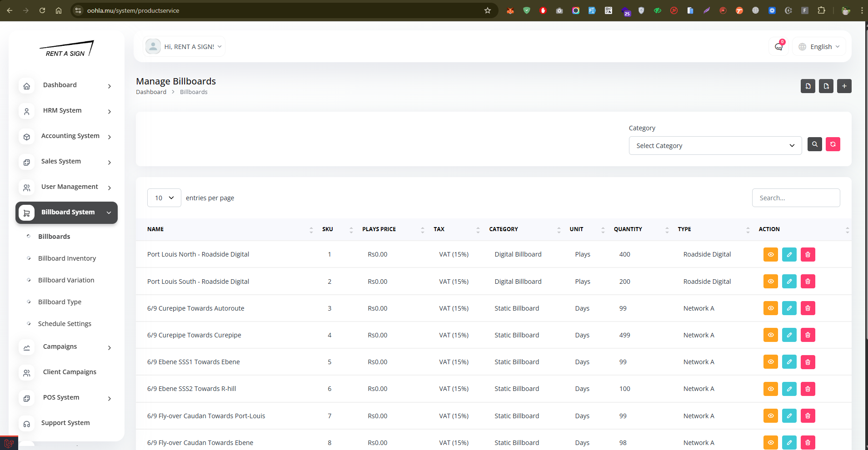The height and width of the screenshot is (450, 868).
Task: Delete the Port Louis South billboard row
Action: (x=808, y=282)
